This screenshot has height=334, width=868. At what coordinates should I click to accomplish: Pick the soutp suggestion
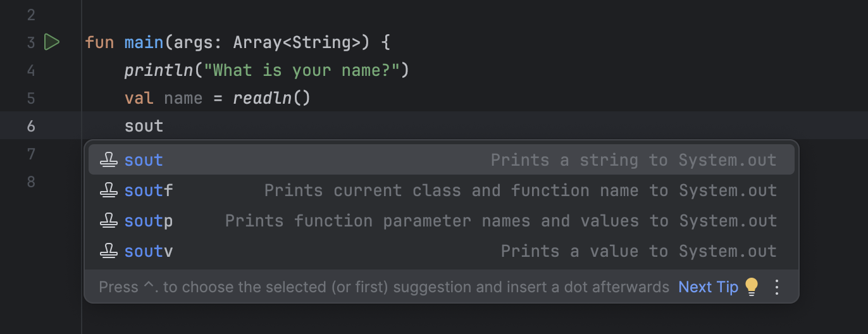[x=149, y=221]
